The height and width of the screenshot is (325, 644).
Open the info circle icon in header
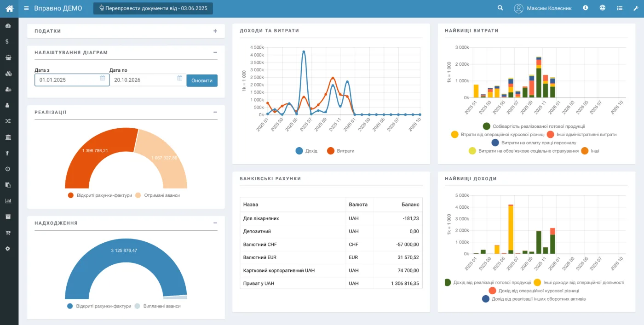tap(586, 8)
